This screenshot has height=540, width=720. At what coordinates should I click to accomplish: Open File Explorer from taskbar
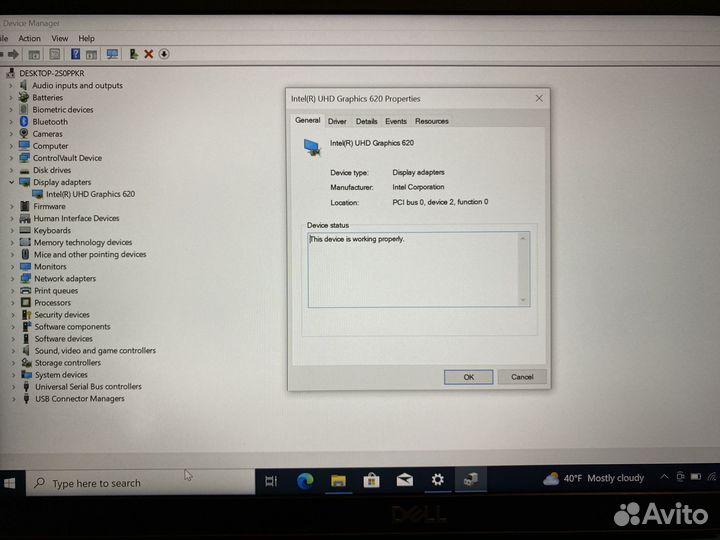click(x=338, y=481)
